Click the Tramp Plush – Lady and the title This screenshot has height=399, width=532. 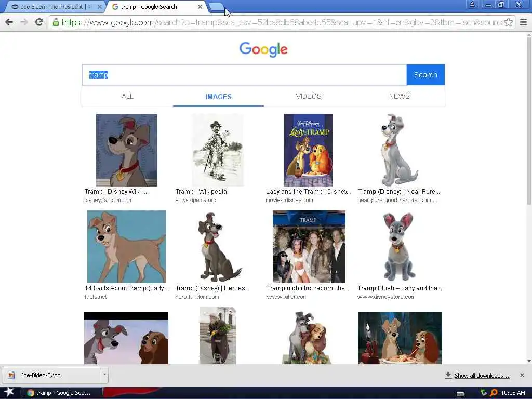(400, 288)
